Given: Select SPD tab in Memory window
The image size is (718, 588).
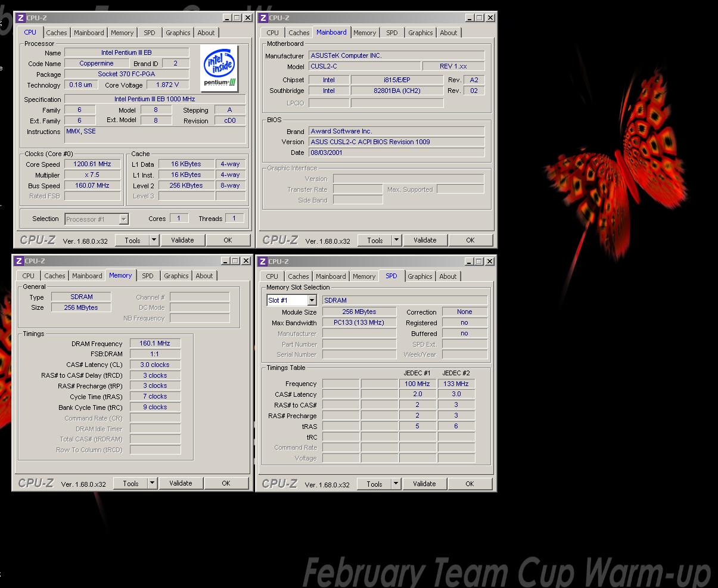Looking at the screenshot, I should tap(148, 276).
